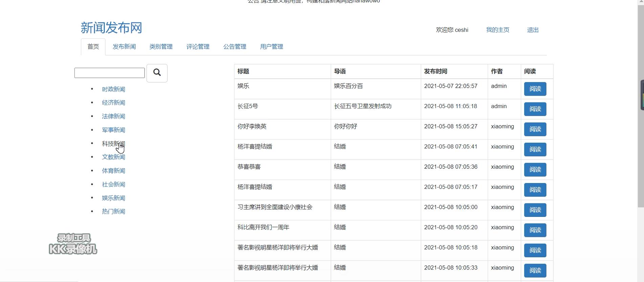644x282 pixels.
Task: View the 科技新闻 category
Action: pos(113,144)
